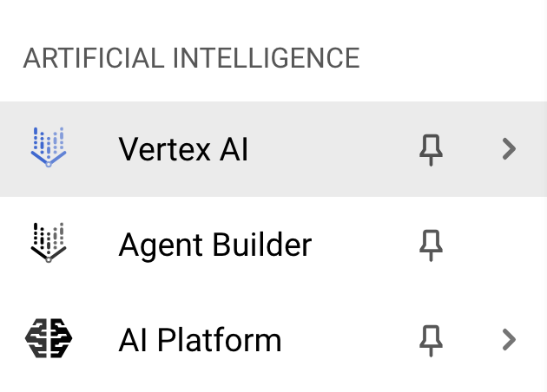
Task: Click the pin icon beside Vertex AI
Action: pyautogui.click(x=431, y=150)
